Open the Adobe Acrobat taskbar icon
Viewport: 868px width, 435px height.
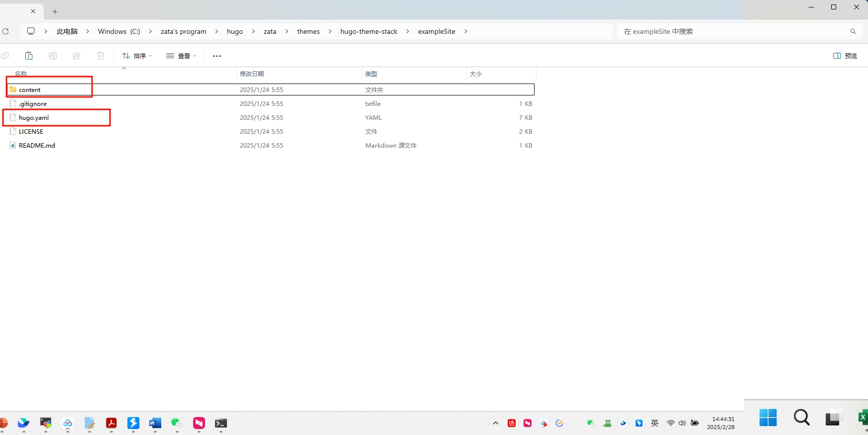point(111,423)
